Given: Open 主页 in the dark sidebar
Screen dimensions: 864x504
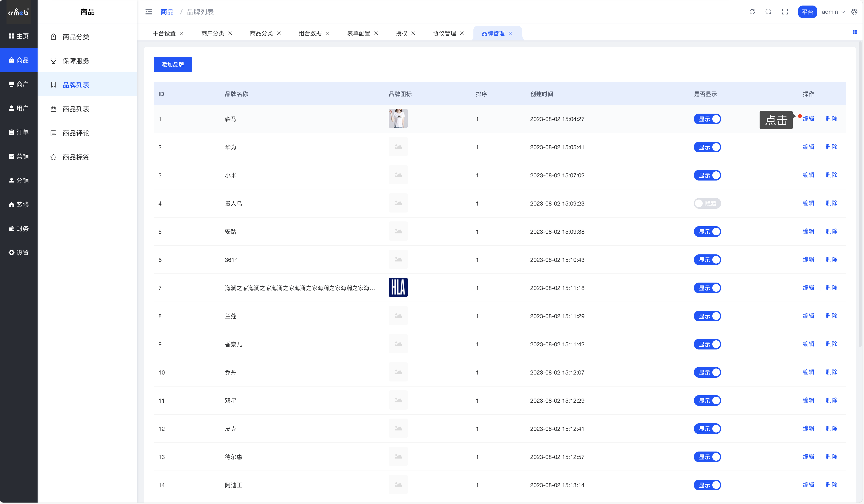Looking at the screenshot, I should (x=19, y=36).
